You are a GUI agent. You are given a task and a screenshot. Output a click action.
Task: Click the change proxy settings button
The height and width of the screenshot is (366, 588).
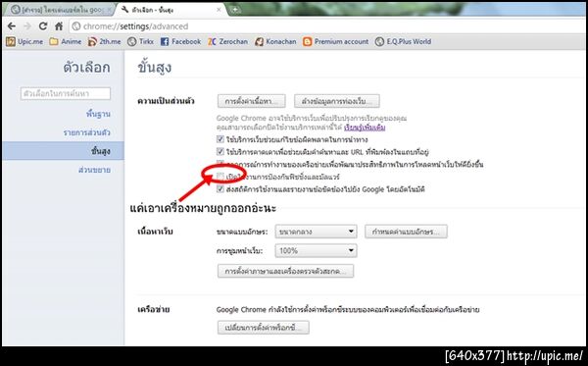(x=264, y=328)
